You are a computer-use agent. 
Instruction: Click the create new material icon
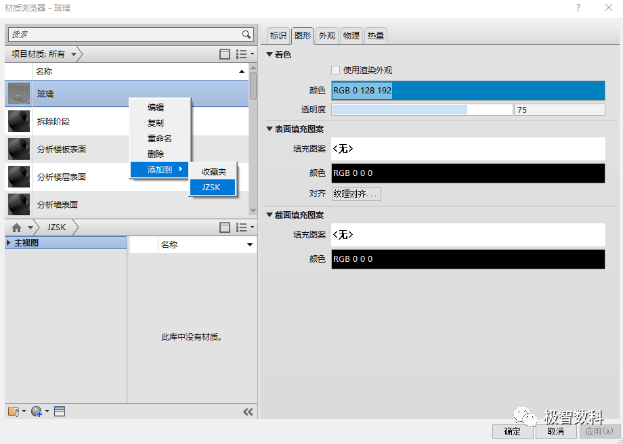click(39, 411)
